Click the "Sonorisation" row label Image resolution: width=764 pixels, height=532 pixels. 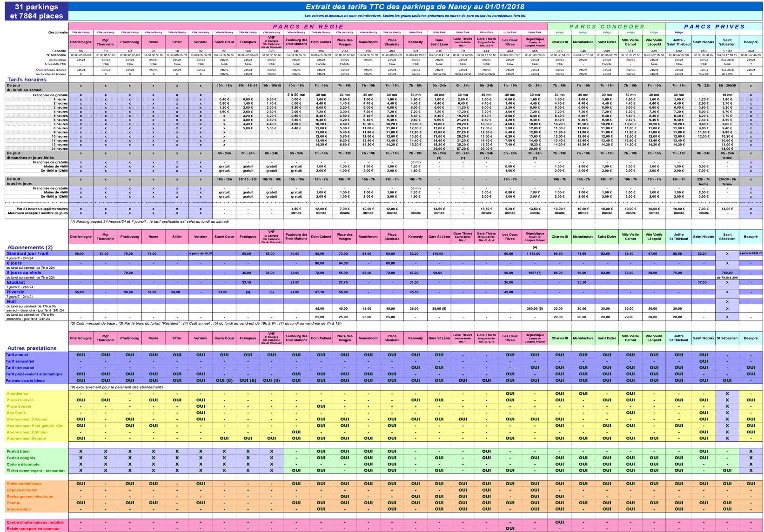coord(19,509)
